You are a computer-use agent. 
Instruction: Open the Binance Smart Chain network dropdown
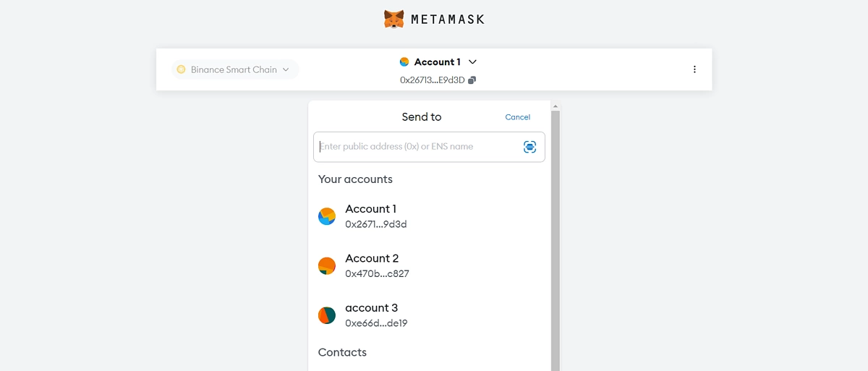tap(234, 69)
